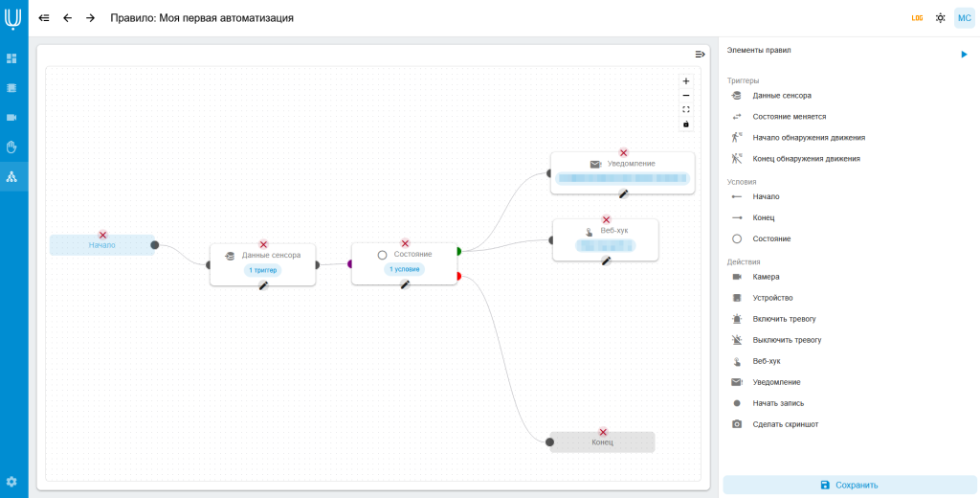Toggle canvas lock interactivity button
Viewport: 980px width, 498px height.
(685, 124)
